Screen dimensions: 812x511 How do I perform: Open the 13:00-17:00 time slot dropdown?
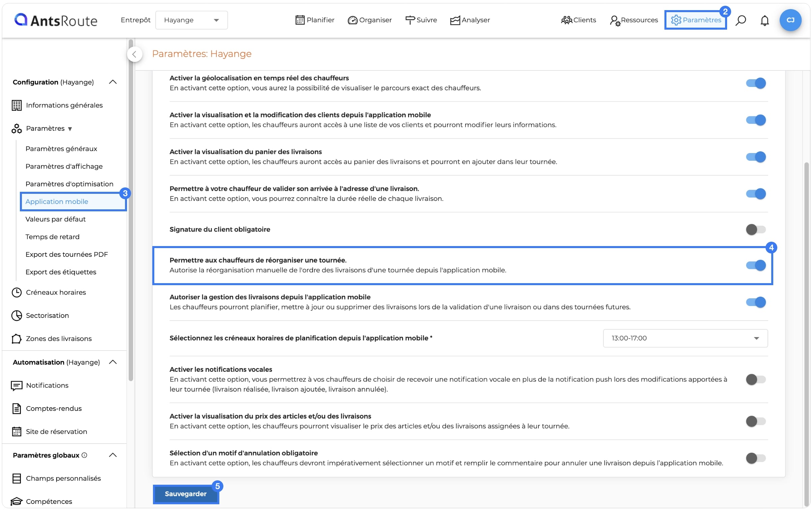point(685,338)
